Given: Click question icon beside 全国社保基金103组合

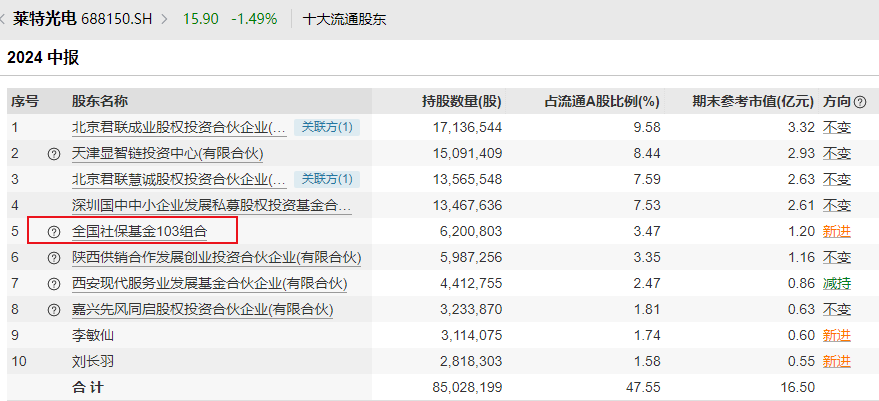Looking at the screenshot, I should tap(54, 232).
